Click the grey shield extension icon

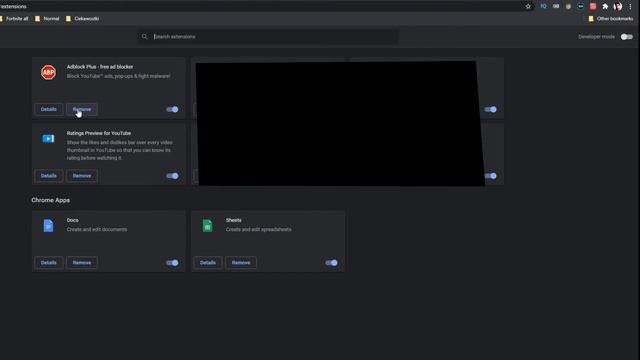(568, 6)
